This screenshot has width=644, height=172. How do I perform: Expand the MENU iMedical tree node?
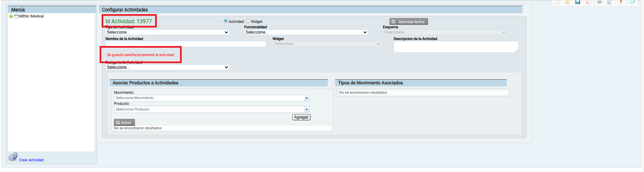click(11, 16)
